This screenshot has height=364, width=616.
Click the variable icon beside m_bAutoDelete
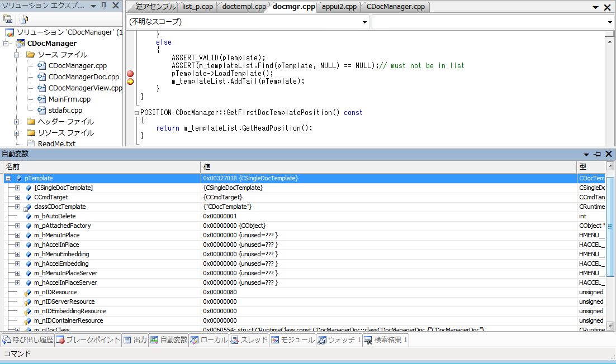[x=29, y=216]
